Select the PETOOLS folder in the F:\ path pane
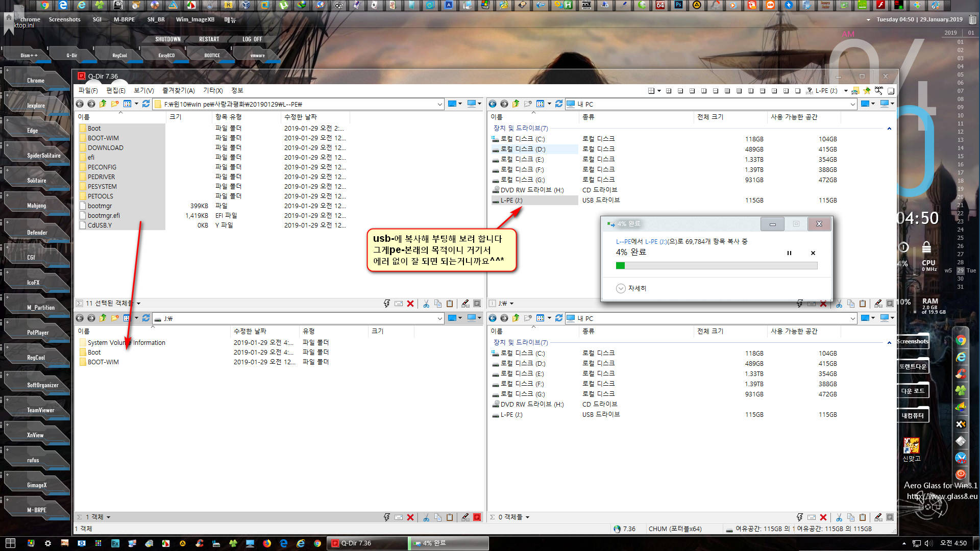Screen dimensions: 980x551 (101, 196)
